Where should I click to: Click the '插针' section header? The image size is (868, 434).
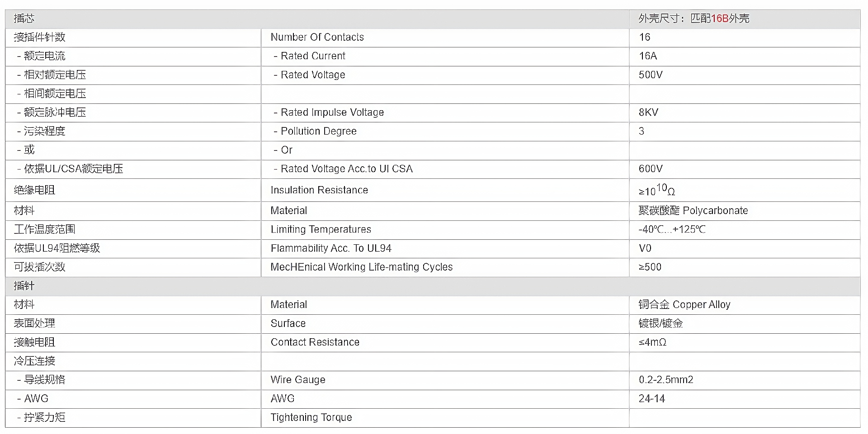point(24,286)
